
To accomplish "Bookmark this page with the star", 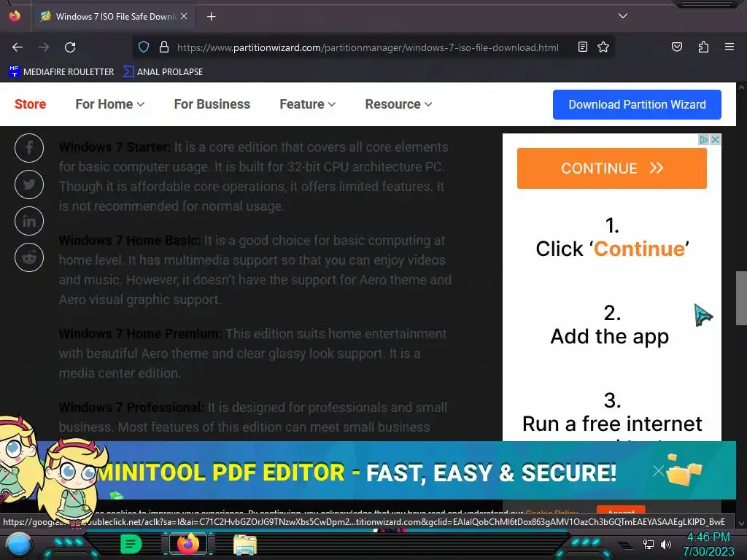I will tap(603, 47).
